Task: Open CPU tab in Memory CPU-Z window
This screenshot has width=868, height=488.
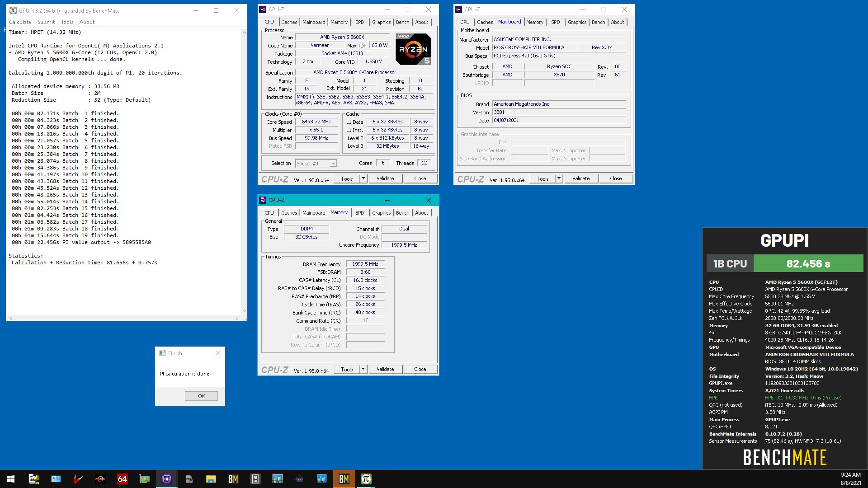Action: click(x=269, y=213)
